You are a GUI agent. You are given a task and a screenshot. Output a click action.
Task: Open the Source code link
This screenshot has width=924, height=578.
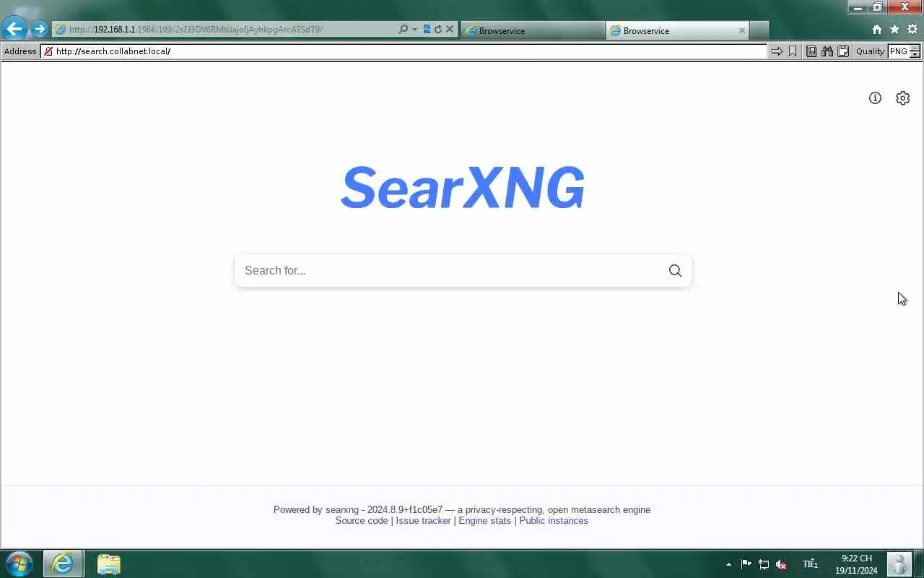[x=362, y=520]
